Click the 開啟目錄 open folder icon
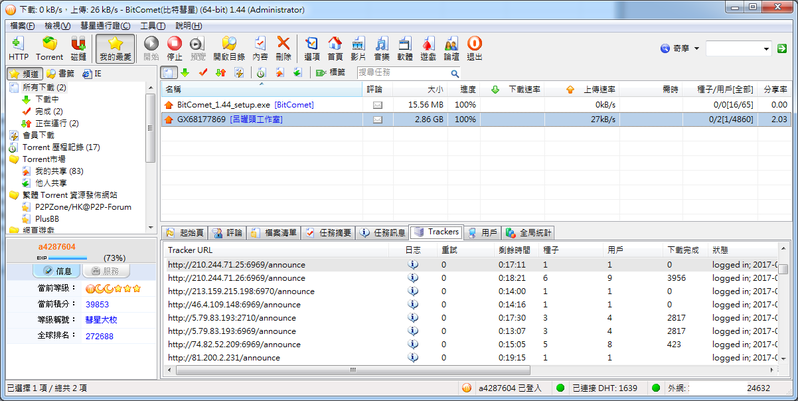The height and width of the screenshot is (401, 798). coord(229,49)
